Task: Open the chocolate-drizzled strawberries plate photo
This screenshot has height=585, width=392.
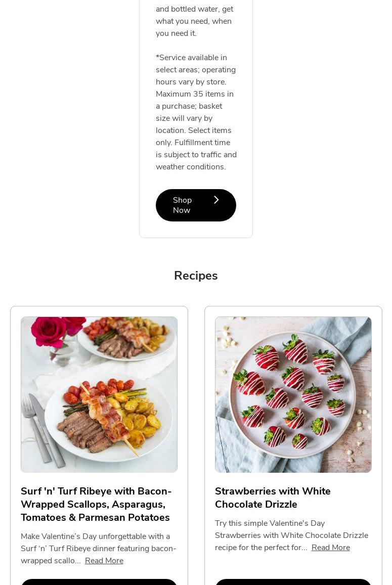Action: [x=293, y=395]
